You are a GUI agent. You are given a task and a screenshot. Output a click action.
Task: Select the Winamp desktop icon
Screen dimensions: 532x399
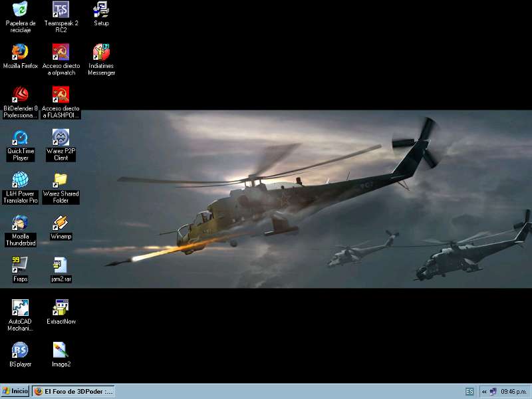61,223
